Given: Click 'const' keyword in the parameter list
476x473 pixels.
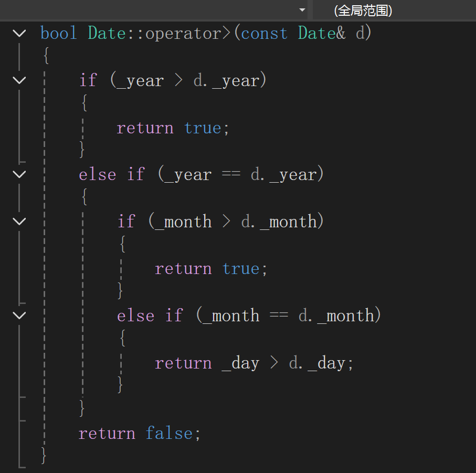Looking at the screenshot, I should click(264, 34).
